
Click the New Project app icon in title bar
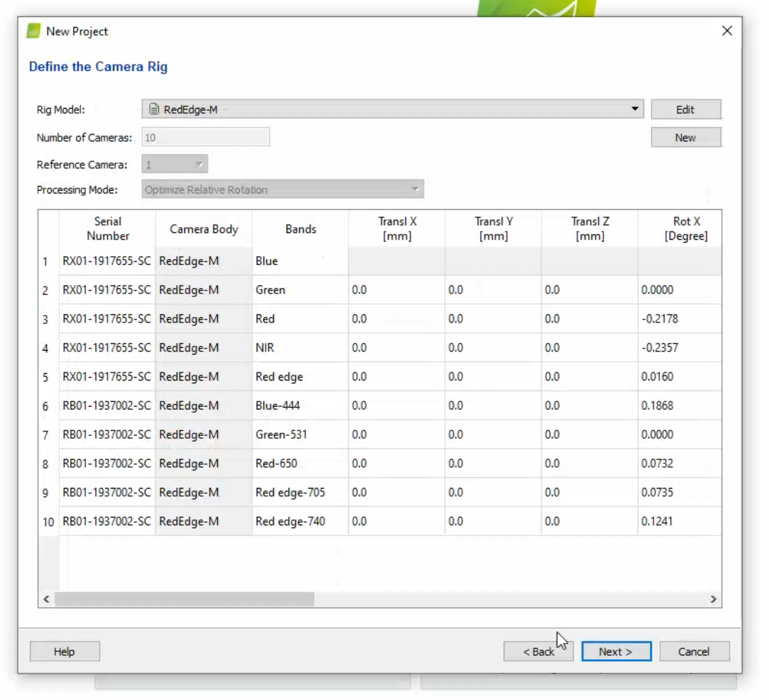tap(34, 31)
